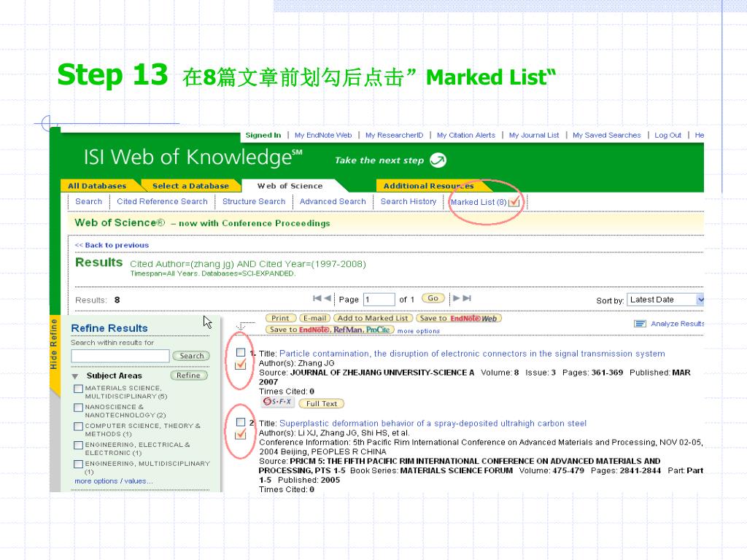
Task: Click the Page number input field
Action: pyautogui.click(x=379, y=300)
